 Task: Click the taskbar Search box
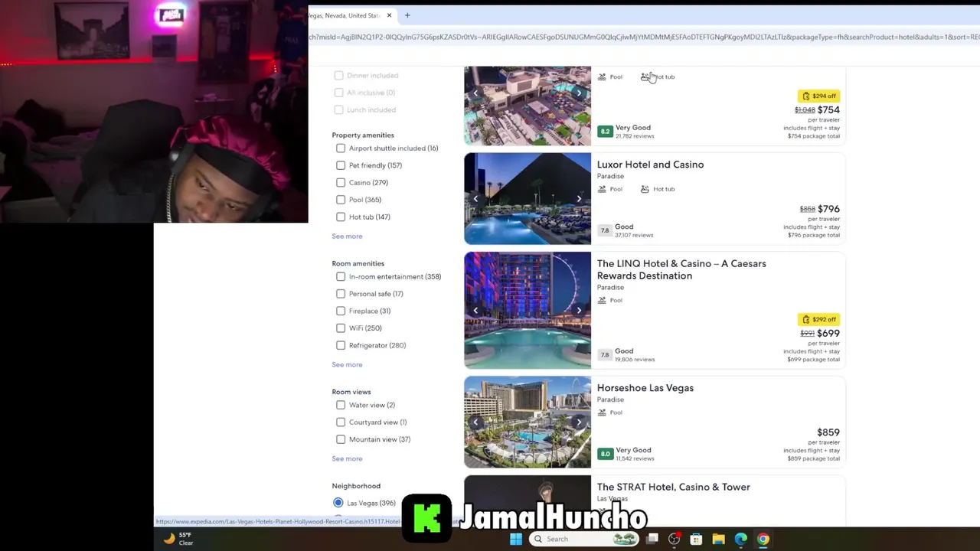click(x=584, y=539)
